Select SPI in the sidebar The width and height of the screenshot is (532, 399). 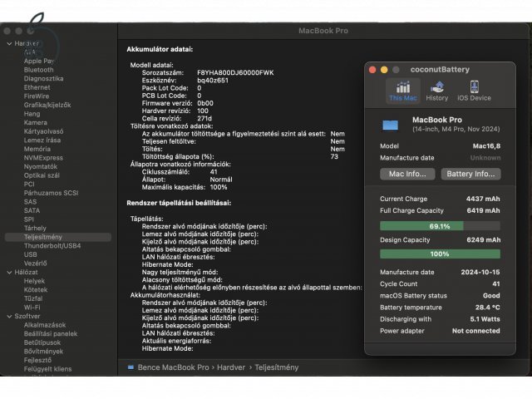(x=28, y=219)
